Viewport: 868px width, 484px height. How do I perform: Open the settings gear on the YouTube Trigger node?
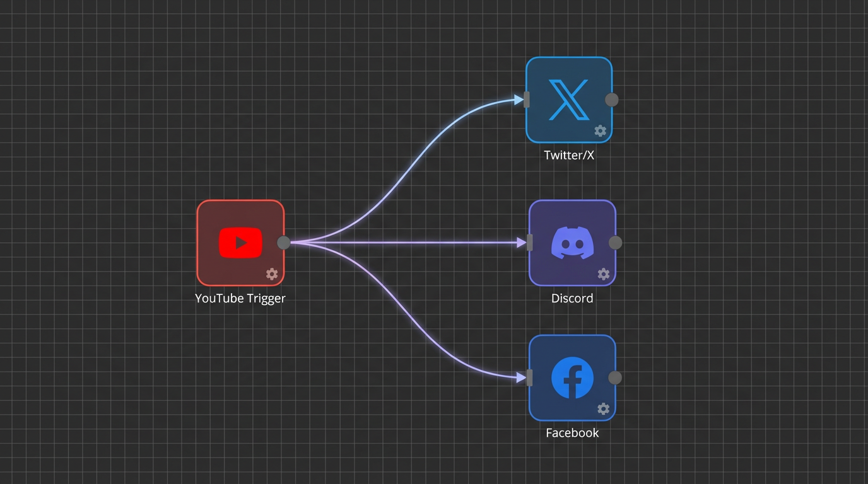coord(272,274)
